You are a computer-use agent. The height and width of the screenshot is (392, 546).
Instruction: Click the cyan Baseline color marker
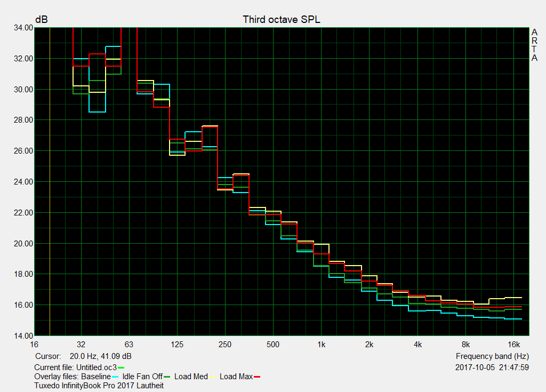[x=115, y=377]
